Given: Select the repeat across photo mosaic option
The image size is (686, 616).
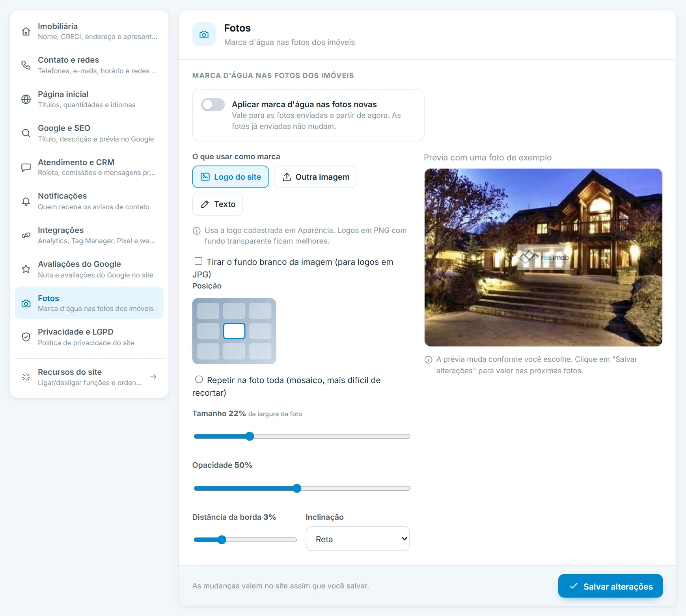Looking at the screenshot, I should click(199, 380).
